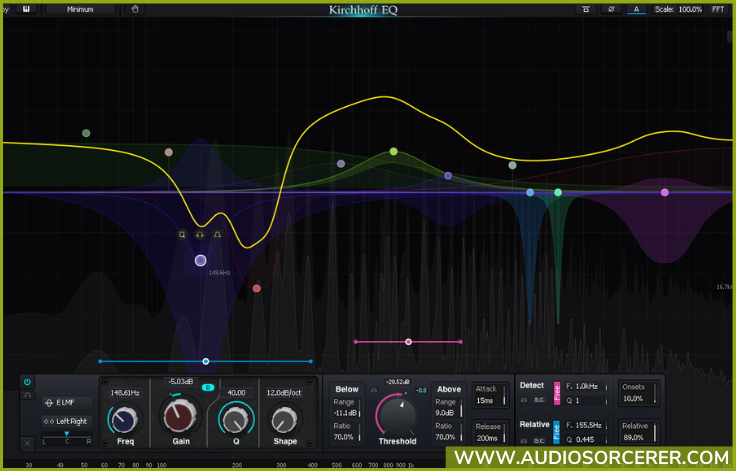Select the light blue notch band node
The width and height of the screenshot is (736, 471).
tap(530, 193)
